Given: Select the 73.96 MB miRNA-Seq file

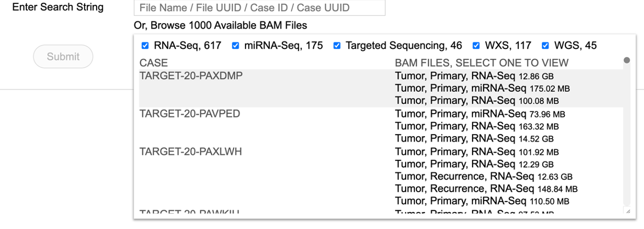Looking at the screenshot, I should point(480,114).
